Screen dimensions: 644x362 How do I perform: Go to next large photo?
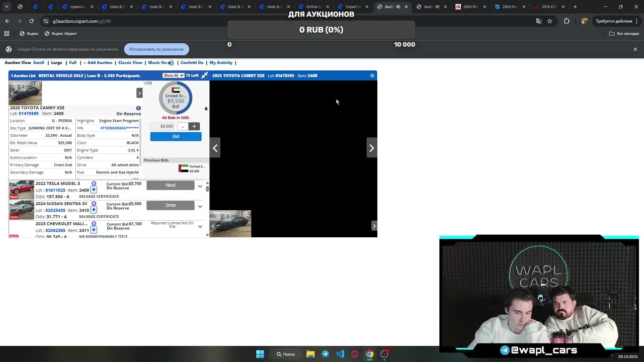(371, 148)
